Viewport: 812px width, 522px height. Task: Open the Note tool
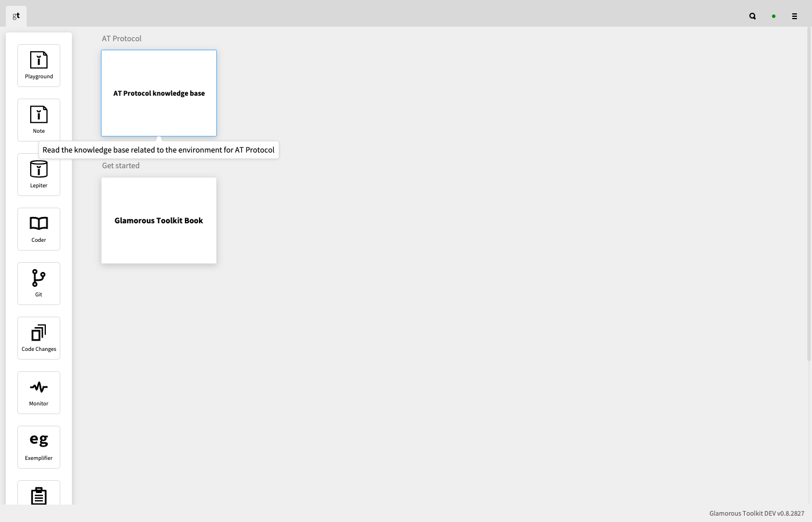(39, 120)
